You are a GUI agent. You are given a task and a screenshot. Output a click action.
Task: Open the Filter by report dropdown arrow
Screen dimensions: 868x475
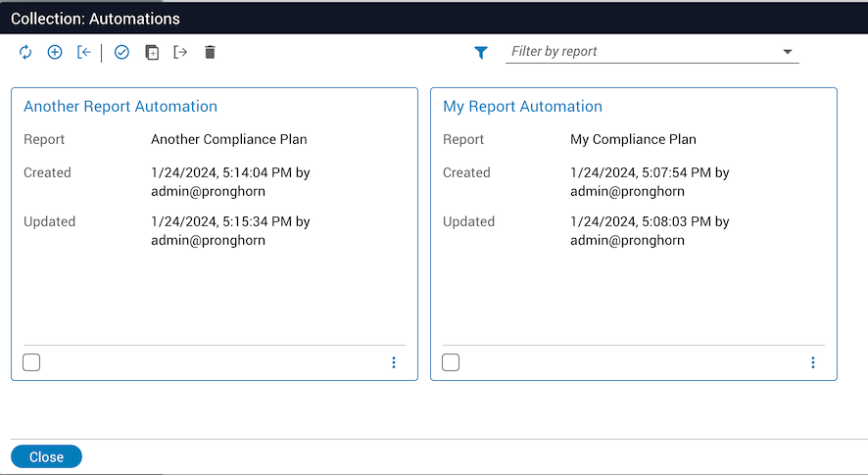[x=788, y=52]
